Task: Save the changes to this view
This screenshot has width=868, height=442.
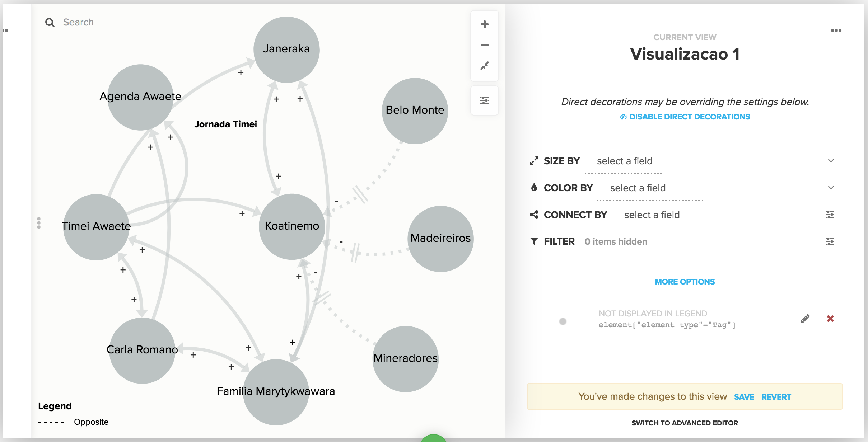Action: pos(744,397)
